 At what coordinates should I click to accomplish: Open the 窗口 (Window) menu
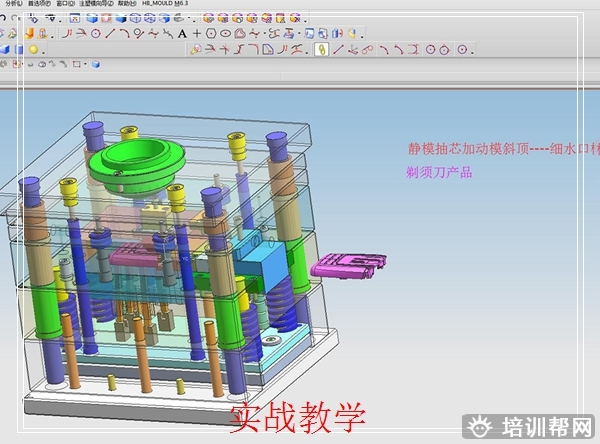coord(64,4)
